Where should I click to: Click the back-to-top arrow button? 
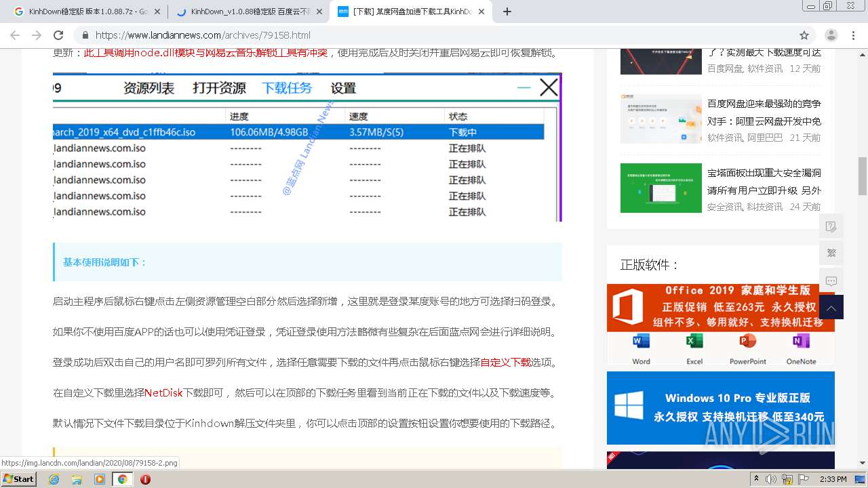pyautogui.click(x=831, y=307)
